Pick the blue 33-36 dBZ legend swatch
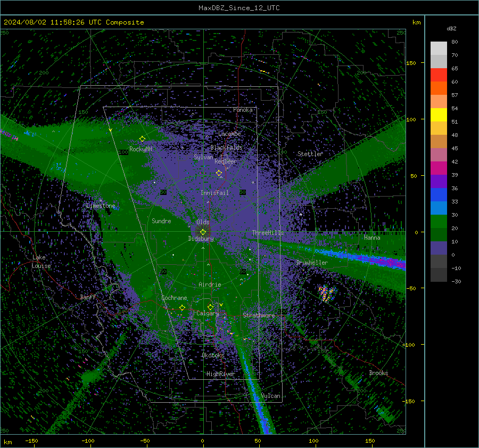 (439, 194)
